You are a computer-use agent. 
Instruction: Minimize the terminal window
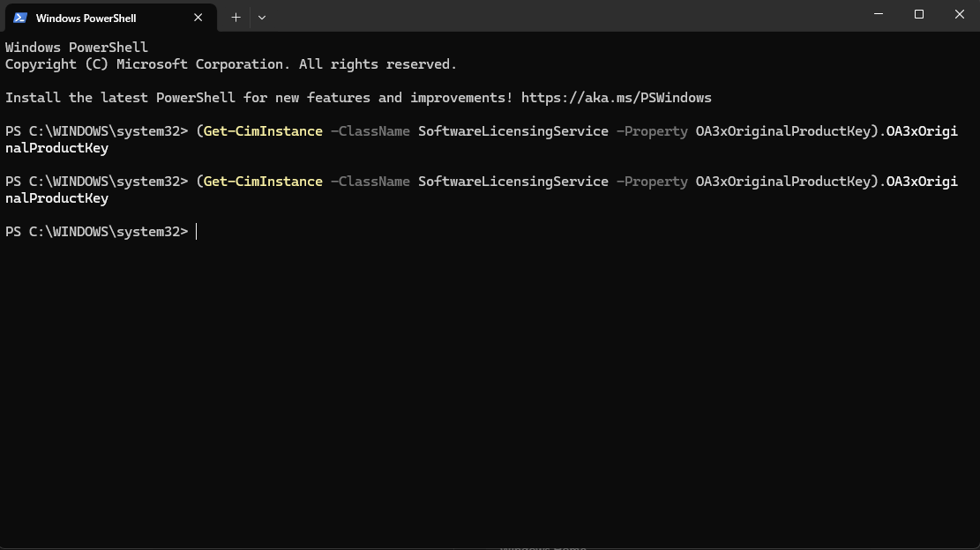pyautogui.click(x=879, y=14)
